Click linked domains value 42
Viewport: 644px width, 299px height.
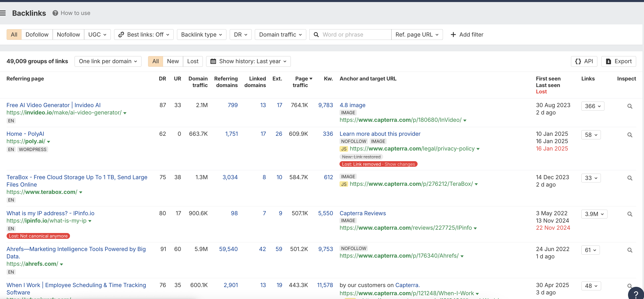point(262,249)
